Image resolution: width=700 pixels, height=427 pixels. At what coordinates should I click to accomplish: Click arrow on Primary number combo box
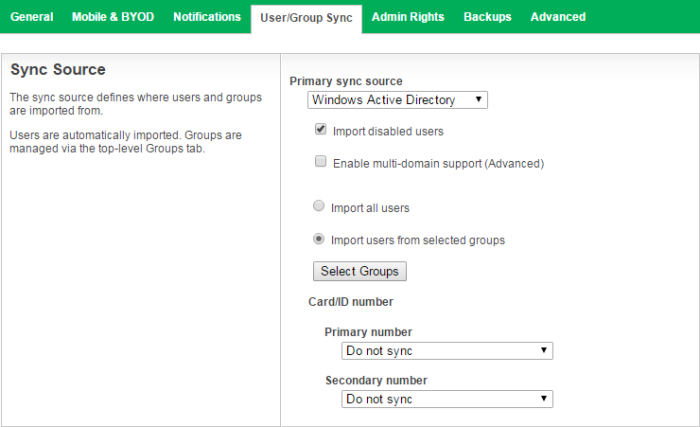(x=544, y=350)
